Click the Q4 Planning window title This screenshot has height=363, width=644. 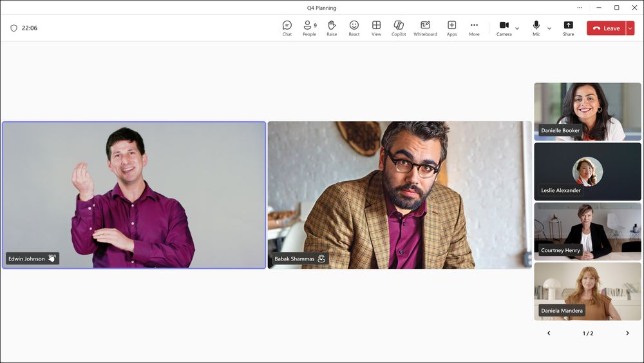[321, 8]
